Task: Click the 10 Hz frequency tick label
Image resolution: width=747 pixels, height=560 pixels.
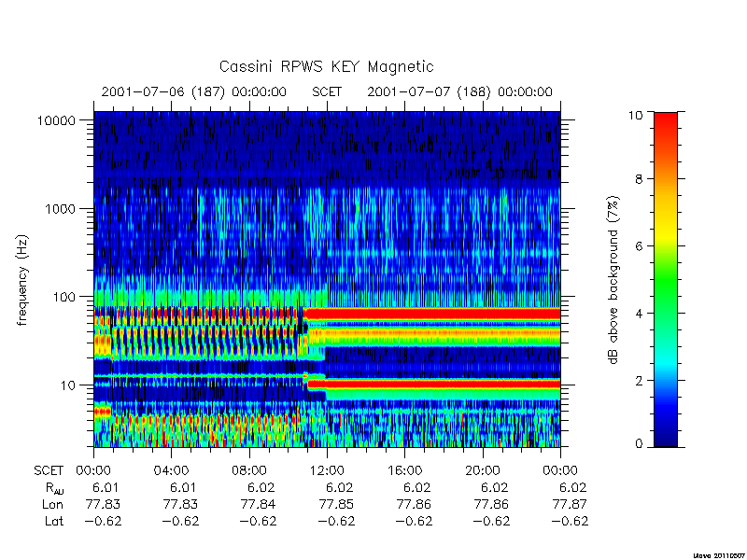Action: coord(68,385)
